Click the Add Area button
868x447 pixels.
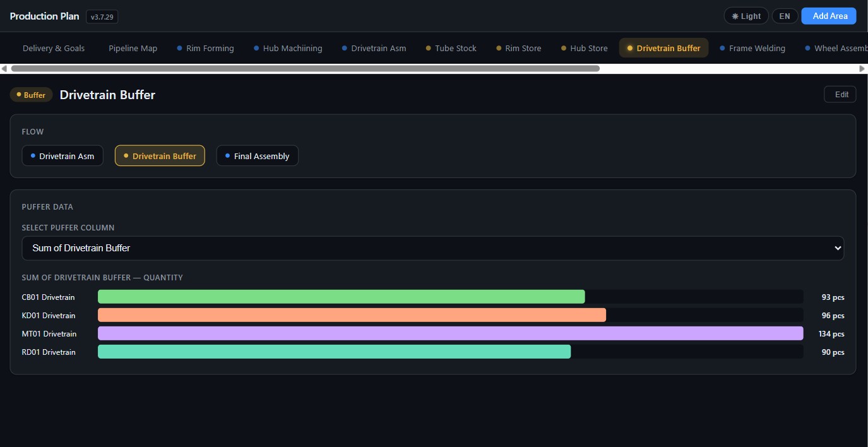pos(829,16)
